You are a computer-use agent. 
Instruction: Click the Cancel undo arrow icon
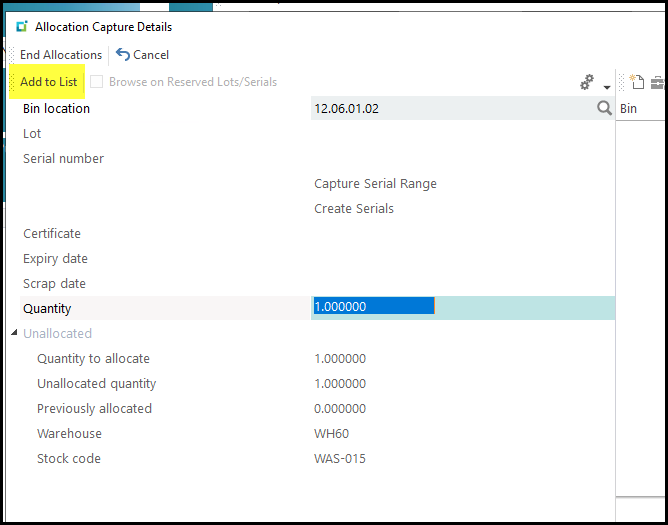coord(123,55)
